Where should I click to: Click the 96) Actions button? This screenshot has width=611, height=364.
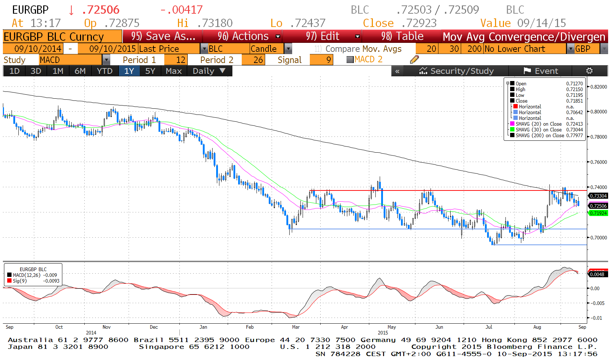pos(243,36)
